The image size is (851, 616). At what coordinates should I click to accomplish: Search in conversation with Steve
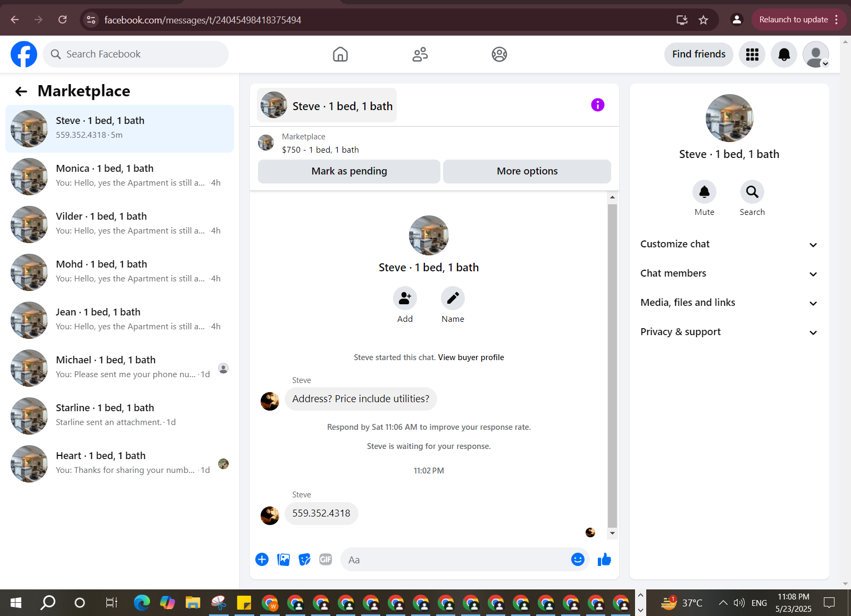point(752,192)
